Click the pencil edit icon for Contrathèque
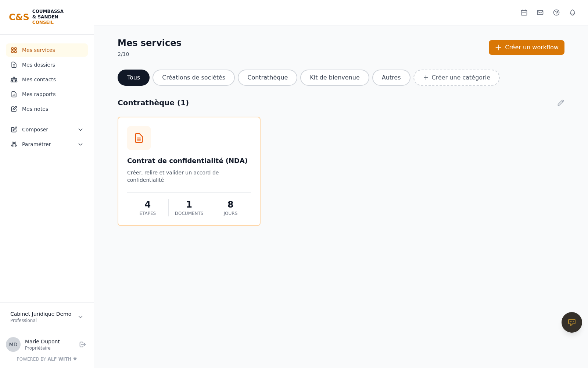This screenshot has height=368, width=588. click(561, 103)
